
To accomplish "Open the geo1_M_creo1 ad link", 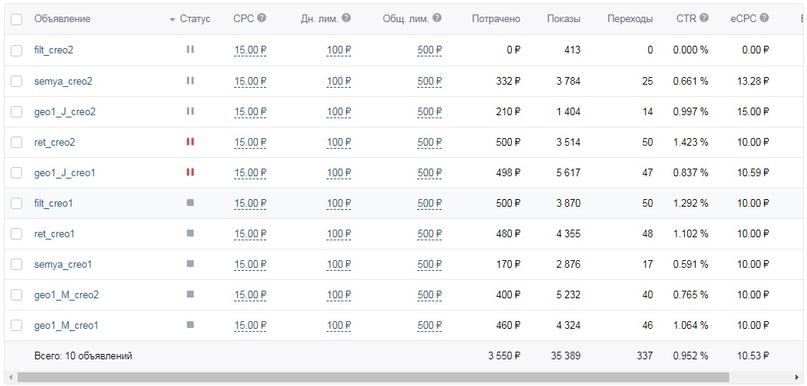I will [x=66, y=326].
